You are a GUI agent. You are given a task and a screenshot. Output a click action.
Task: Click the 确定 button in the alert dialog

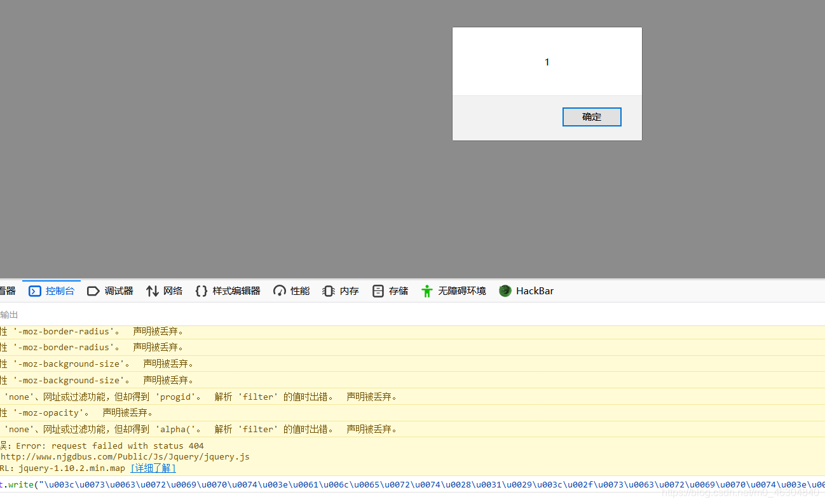pyautogui.click(x=592, y=117)
